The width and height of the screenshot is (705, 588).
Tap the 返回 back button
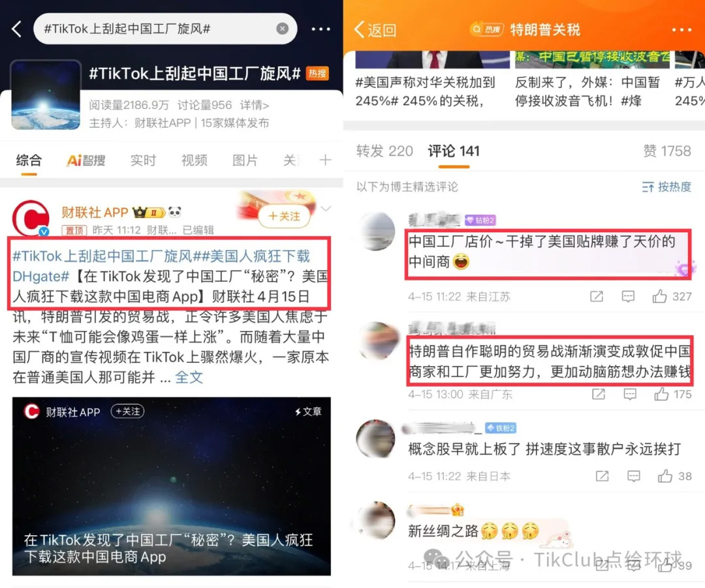click(x=375, y=29)
